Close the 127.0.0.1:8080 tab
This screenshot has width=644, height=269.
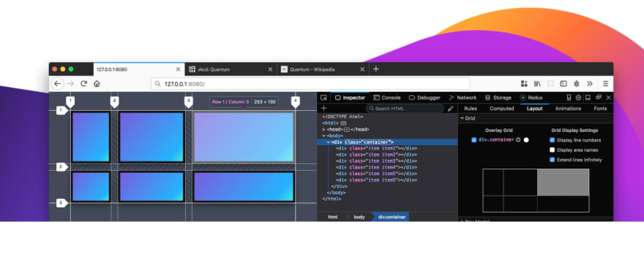(179, 70)
